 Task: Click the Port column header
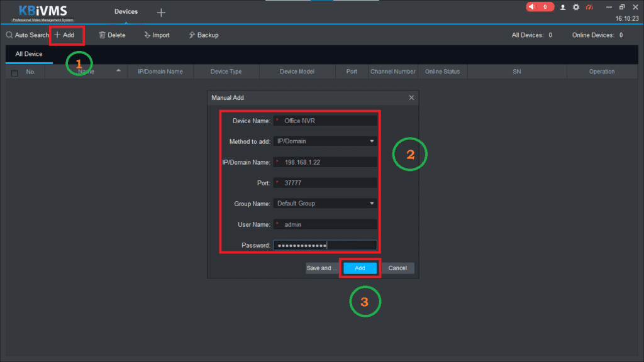[x=352, y=72]
